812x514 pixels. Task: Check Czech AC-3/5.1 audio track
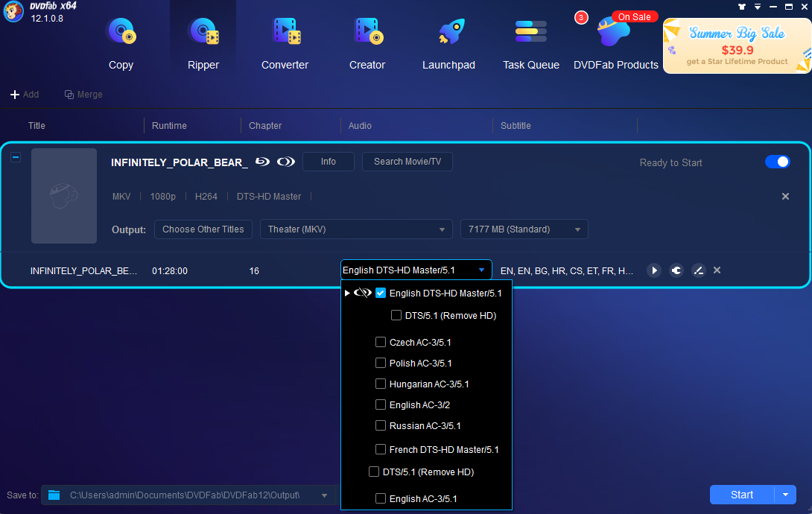381,343
